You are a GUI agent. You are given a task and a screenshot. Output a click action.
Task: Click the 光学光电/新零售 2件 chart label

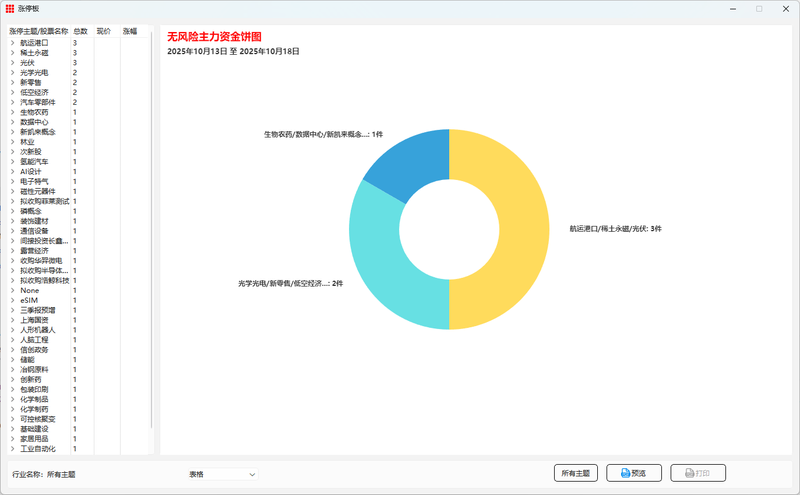click(290, 283)
